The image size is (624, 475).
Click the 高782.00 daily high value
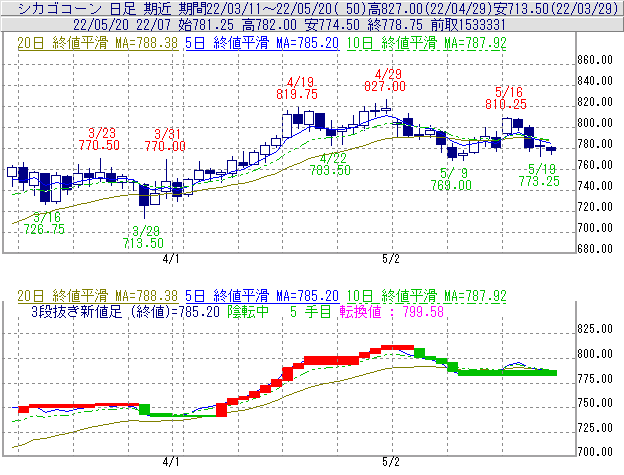point(269,25)
